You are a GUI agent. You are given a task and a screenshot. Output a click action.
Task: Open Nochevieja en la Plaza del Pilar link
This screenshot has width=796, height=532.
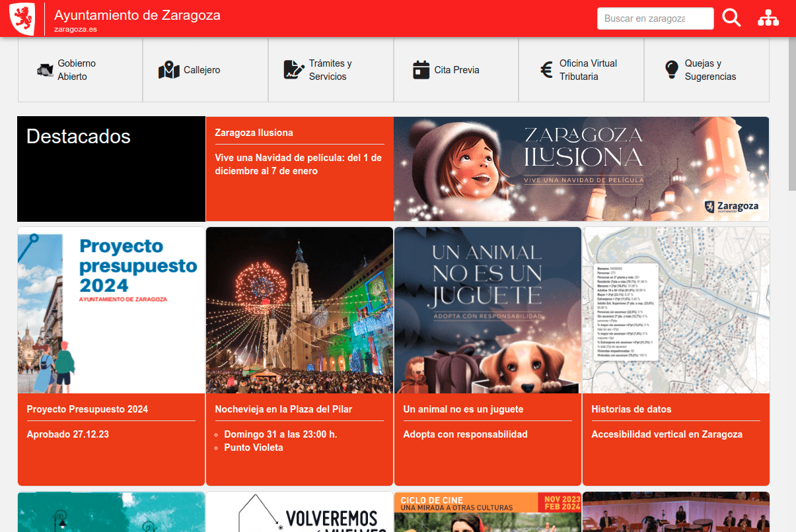pyautogui.click(x=283, y=409)
